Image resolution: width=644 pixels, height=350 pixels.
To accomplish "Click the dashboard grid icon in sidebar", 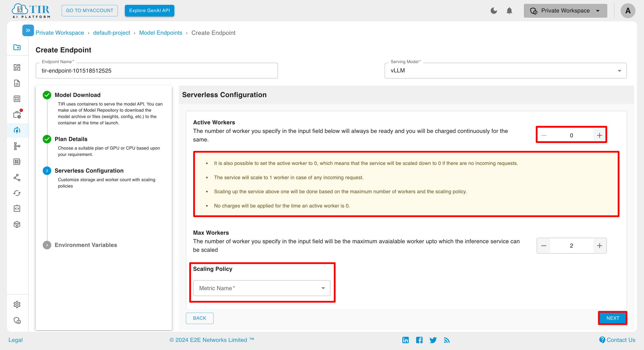I will click(17, 67).
